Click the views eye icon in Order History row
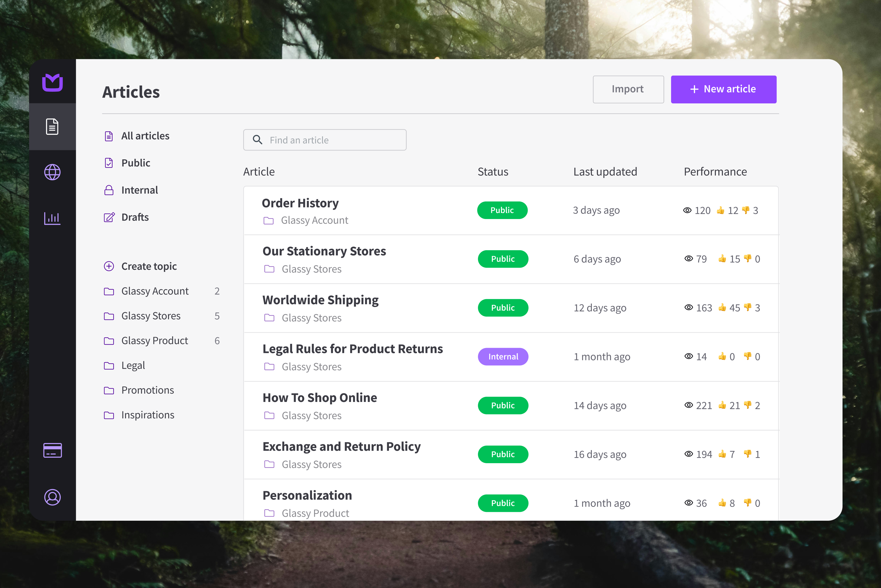 click(687, 210)
